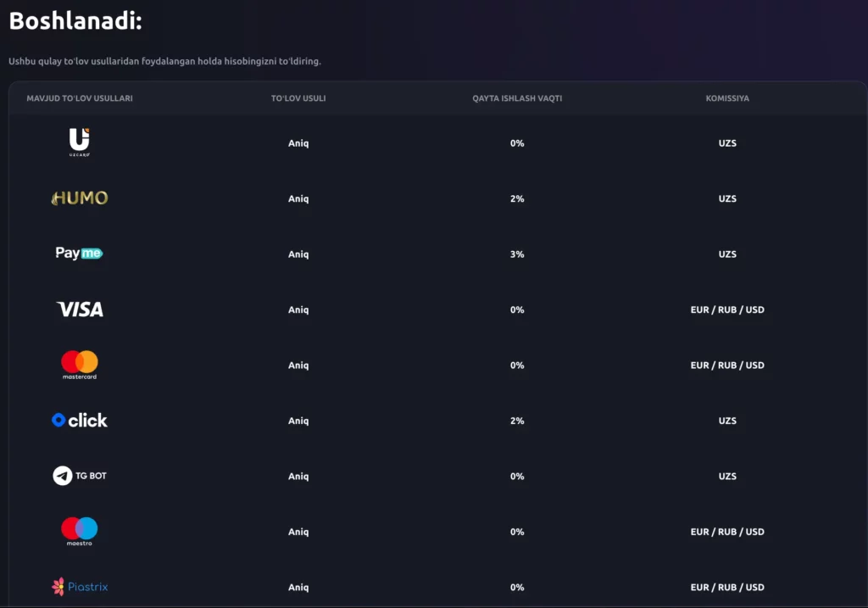Viewport: 868px width, 608px height.
Task: Select the 'Qayta ishlash vaqti' column header
Action: pos(517,98)
